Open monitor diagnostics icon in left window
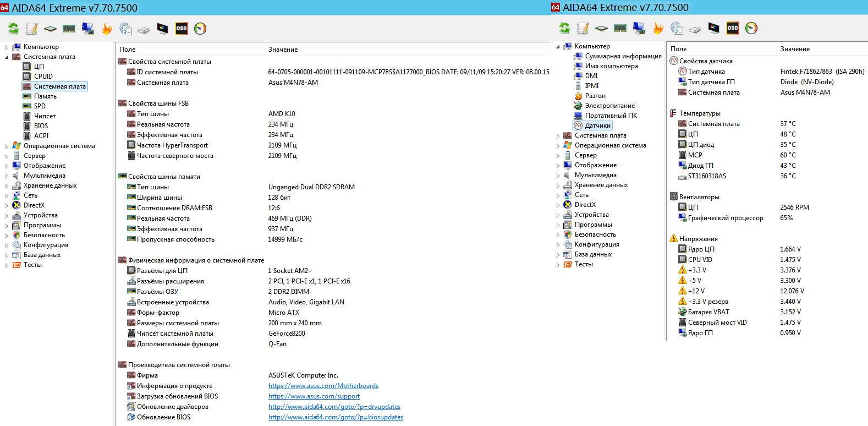 [163, 29]
